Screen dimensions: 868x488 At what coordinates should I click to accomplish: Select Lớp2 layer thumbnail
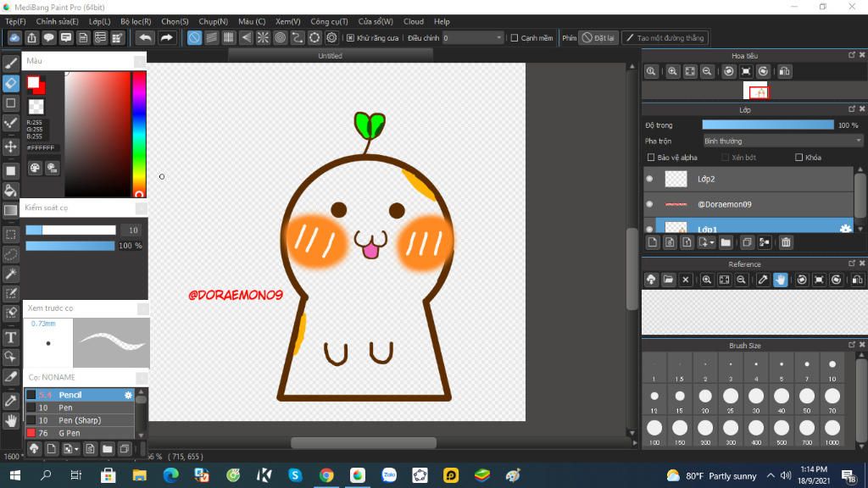pos(676,179)
